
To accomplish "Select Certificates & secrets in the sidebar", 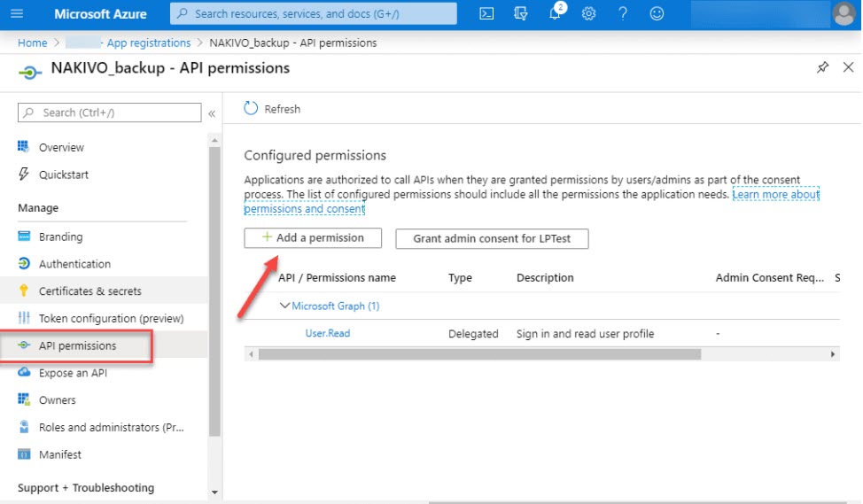I will [x=89, y=291].
